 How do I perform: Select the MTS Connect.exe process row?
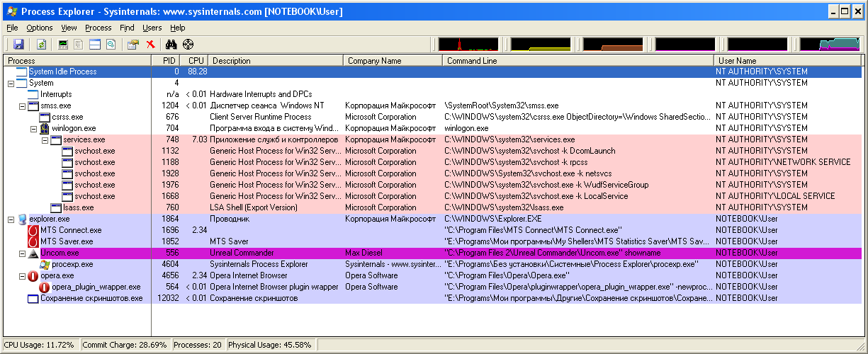click(71, 230)
